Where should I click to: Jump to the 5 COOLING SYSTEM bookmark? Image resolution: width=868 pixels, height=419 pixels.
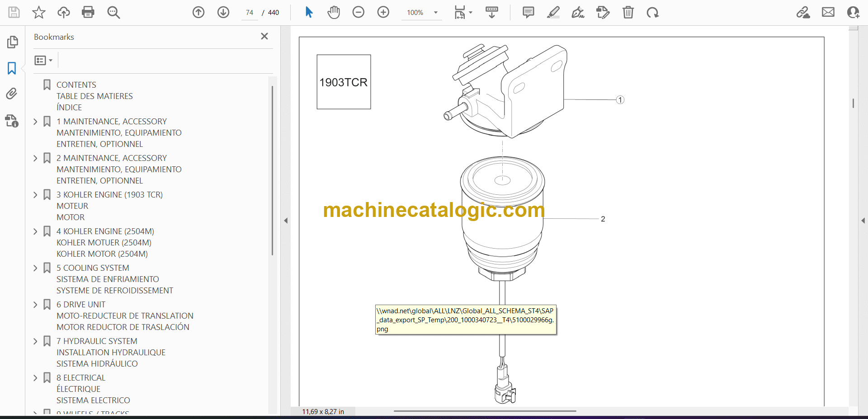[93, 268]
